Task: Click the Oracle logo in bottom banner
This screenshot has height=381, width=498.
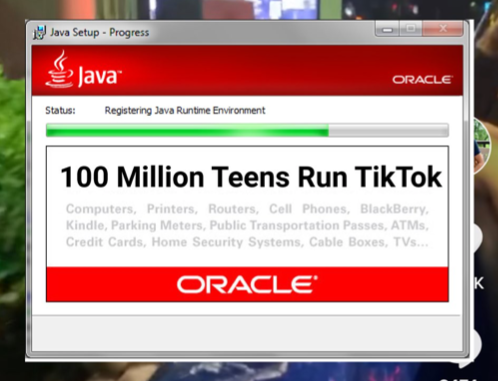Action: (247, 284)
